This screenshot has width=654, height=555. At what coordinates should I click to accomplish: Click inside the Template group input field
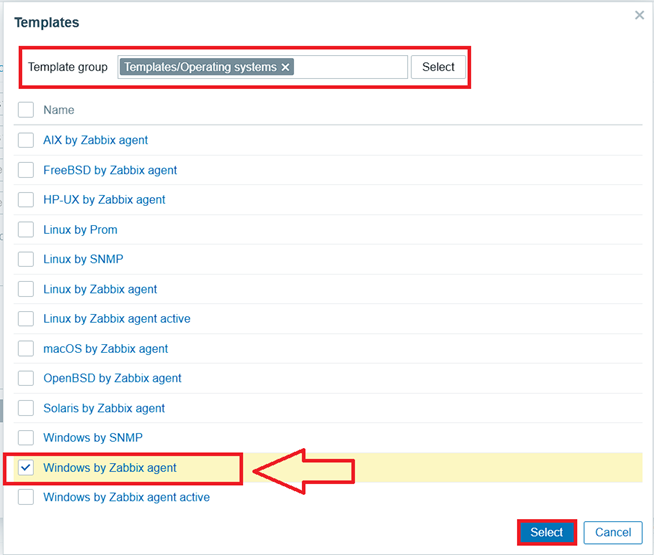350,67
